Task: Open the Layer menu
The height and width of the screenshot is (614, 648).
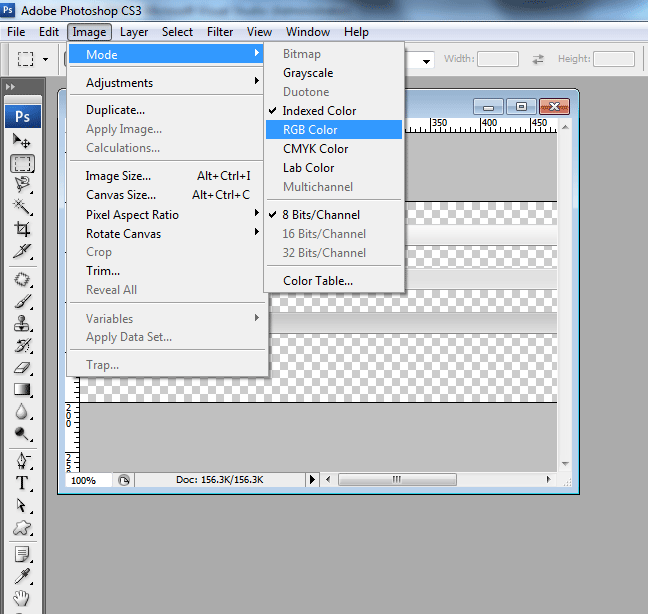Action: (x=134, y=32)
